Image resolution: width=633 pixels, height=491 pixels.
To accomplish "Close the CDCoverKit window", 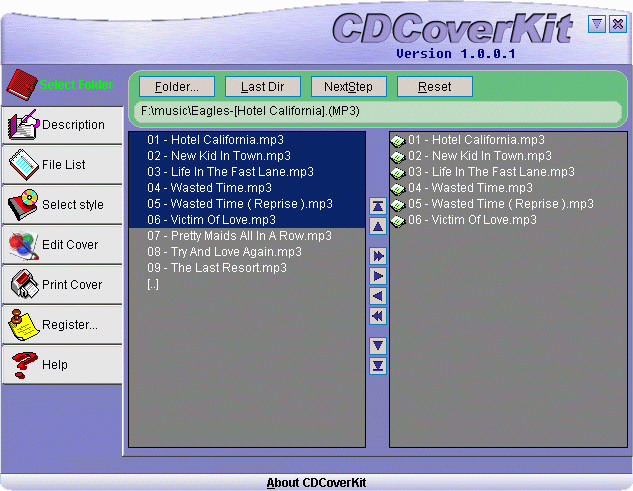I will click(x=618, y=24).
